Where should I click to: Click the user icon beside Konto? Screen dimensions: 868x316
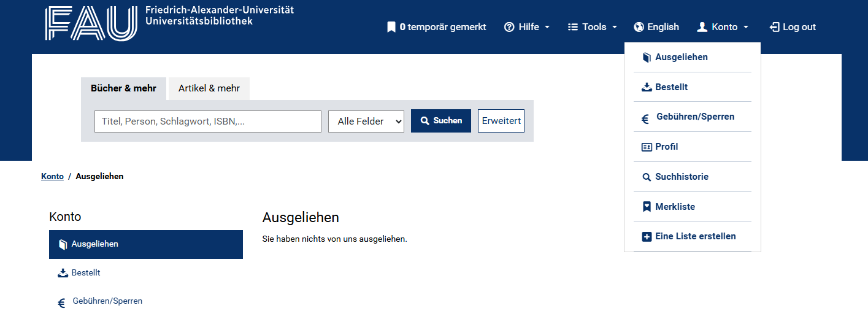coord(702,27)
